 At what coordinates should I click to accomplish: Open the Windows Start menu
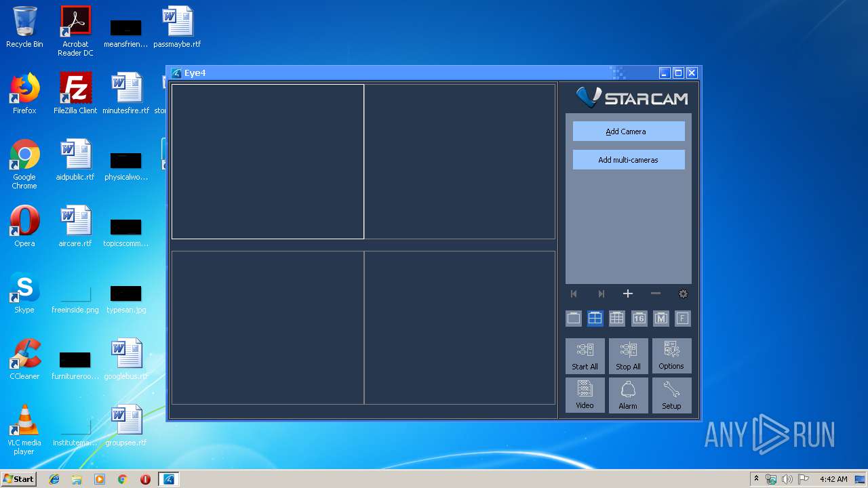[x=19, y=479]
